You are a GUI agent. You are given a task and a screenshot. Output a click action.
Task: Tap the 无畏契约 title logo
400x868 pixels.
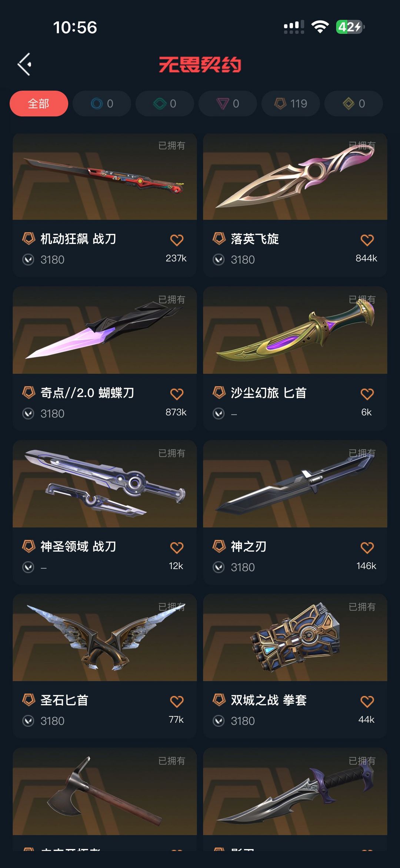200,65
